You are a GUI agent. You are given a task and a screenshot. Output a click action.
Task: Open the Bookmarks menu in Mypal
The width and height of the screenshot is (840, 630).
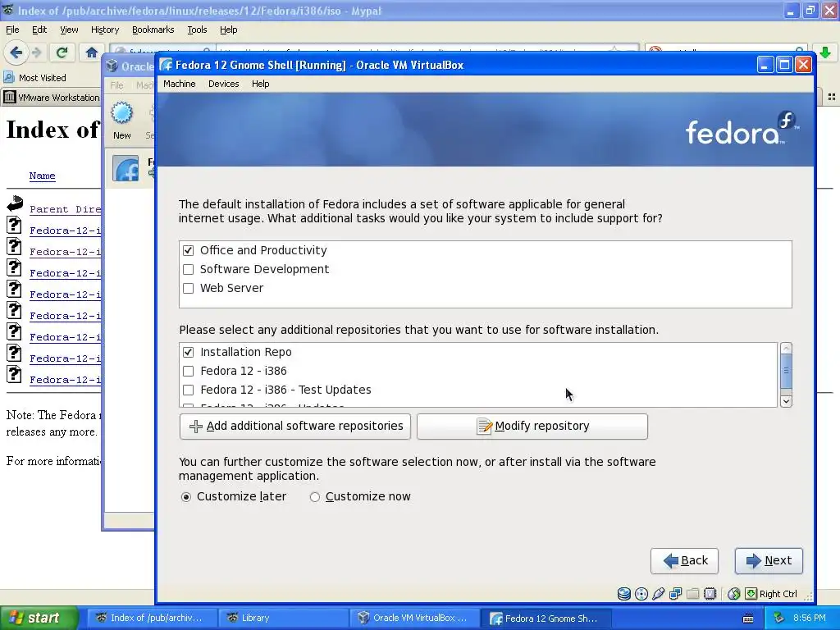click(x=153, y=30)
